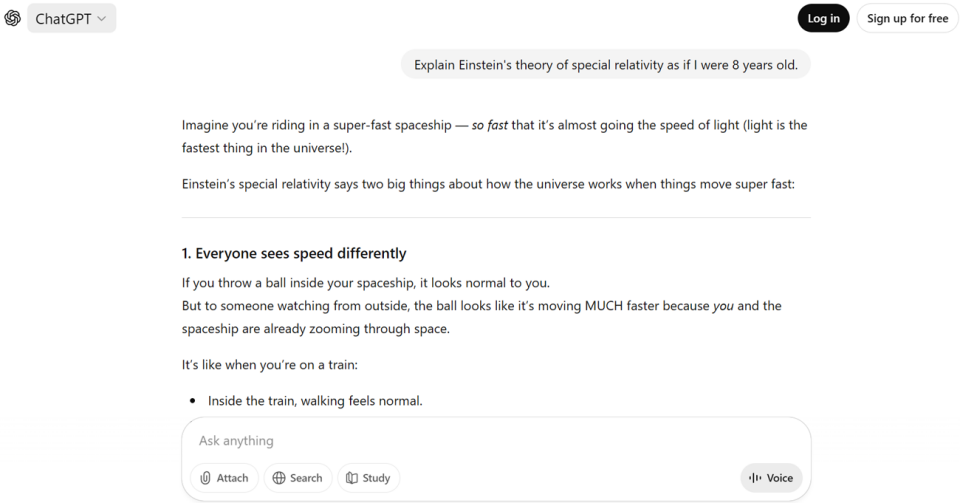Open the ChatGPT model selector dropdown
Image resolution: width=960 pixels, height=503 pixels.
tap(71, 18)
